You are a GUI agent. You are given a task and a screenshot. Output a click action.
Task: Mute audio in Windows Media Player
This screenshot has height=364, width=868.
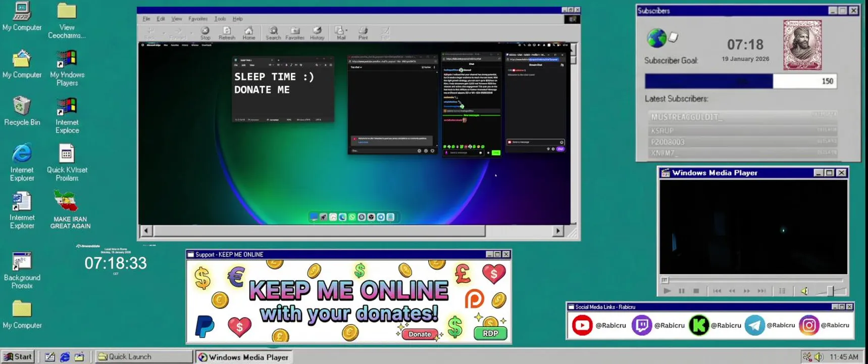(804, 291)
